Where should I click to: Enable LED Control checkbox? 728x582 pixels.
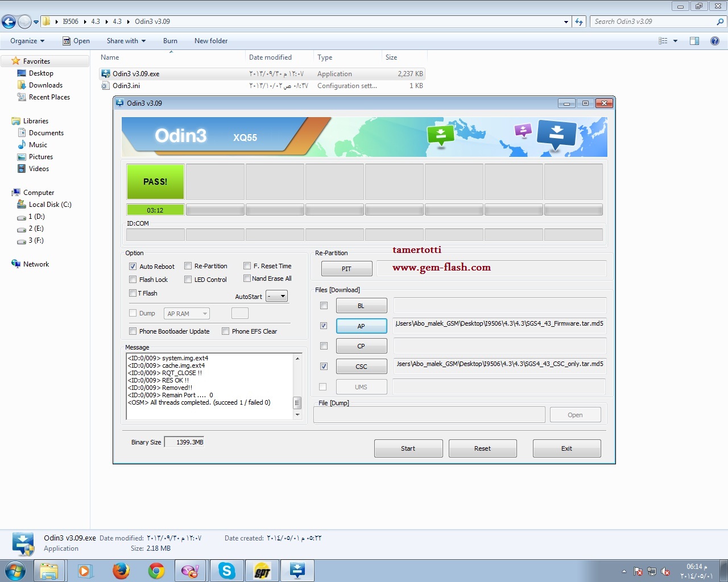(x=188, y=280)
